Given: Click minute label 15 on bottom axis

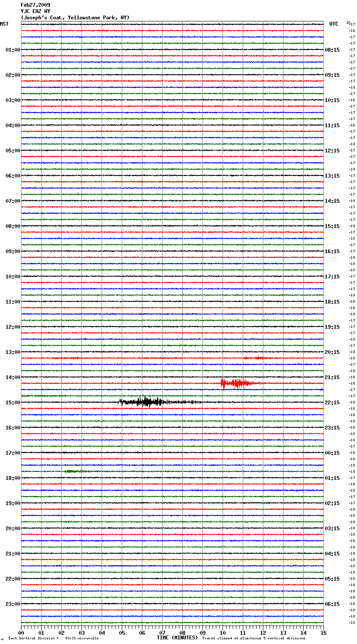Looking at the screenshot, I should [323, 633].
